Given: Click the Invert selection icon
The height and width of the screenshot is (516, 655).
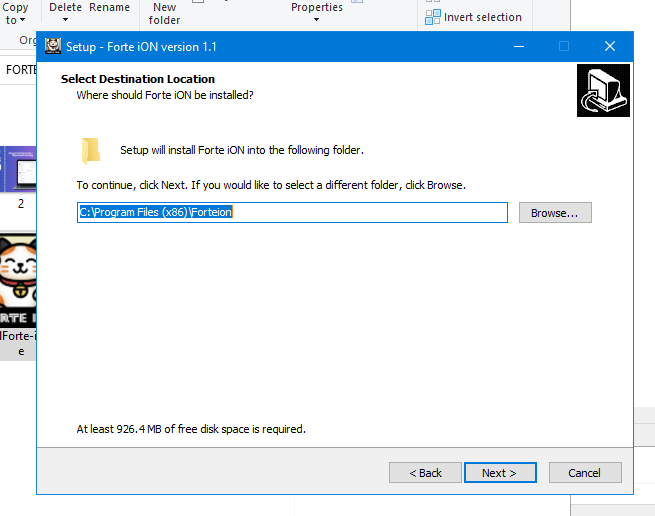Looking at the screenshot, I should pos(432,17).
